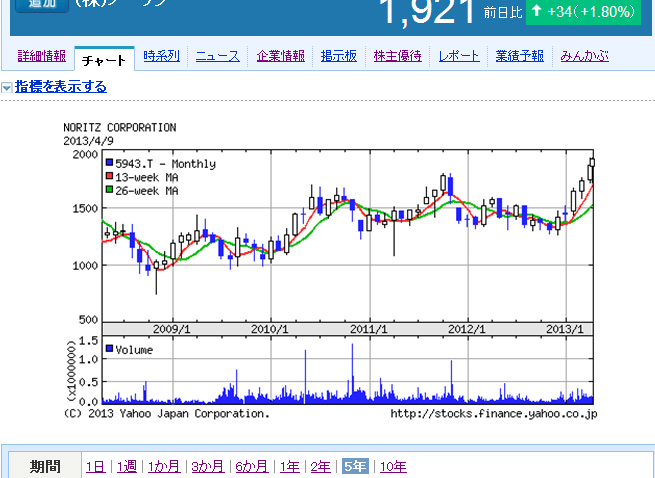
Task: Click the blue 5943.T Monthly legend swatch
Action: pos(109,163)
